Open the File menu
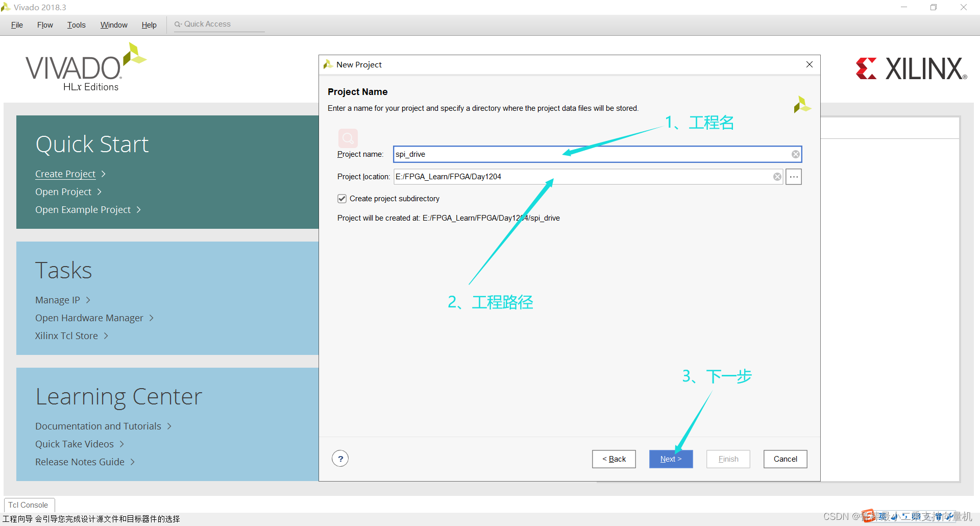This screenshot has width=980, height=526. (x=17, y=25)
